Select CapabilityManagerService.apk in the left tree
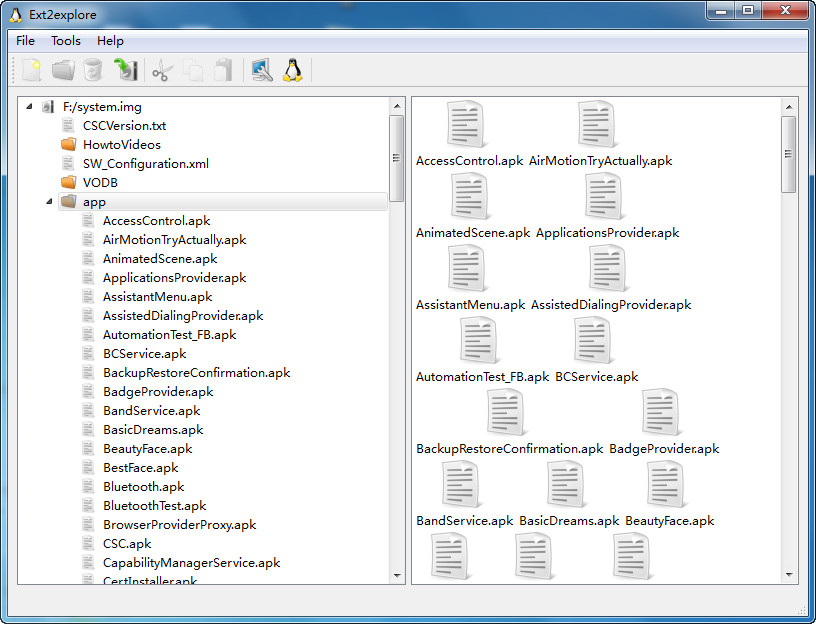This screenshot has width=816, height=624. coord(192,563)
